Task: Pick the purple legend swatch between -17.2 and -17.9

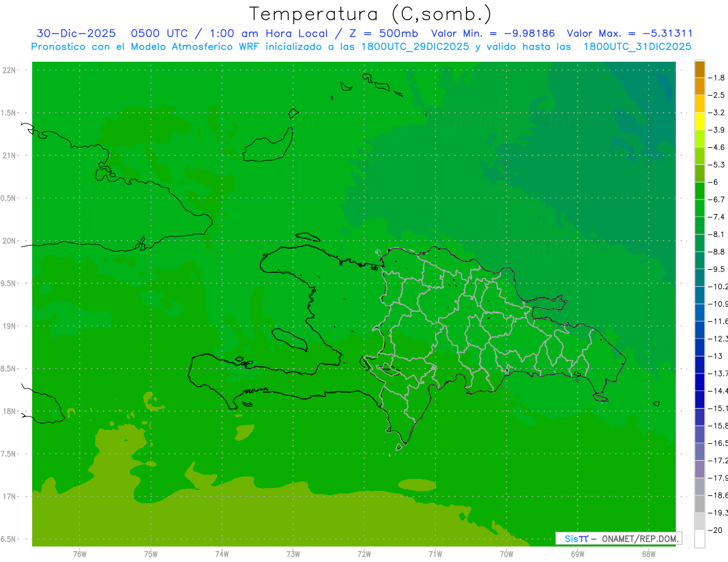Action: pos(699,469)
